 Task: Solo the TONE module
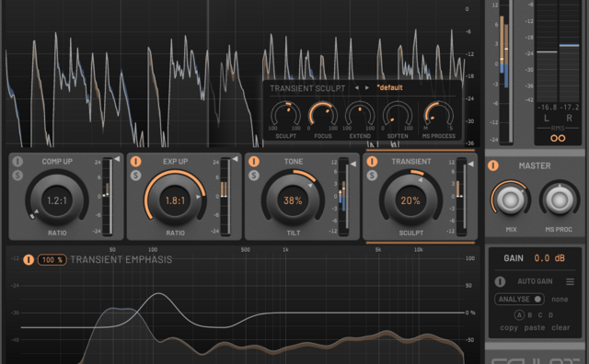pyautogui.click(x=254, y=176)
